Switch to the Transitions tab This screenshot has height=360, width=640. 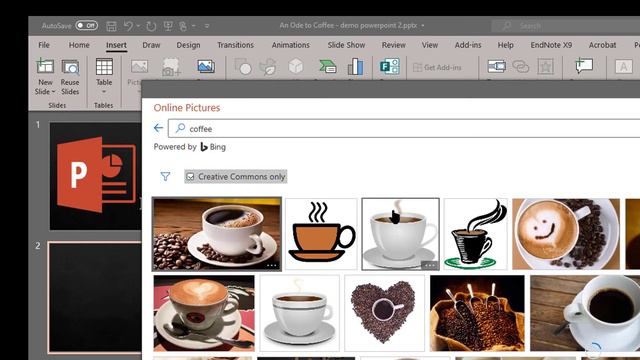tap(236, 45)
